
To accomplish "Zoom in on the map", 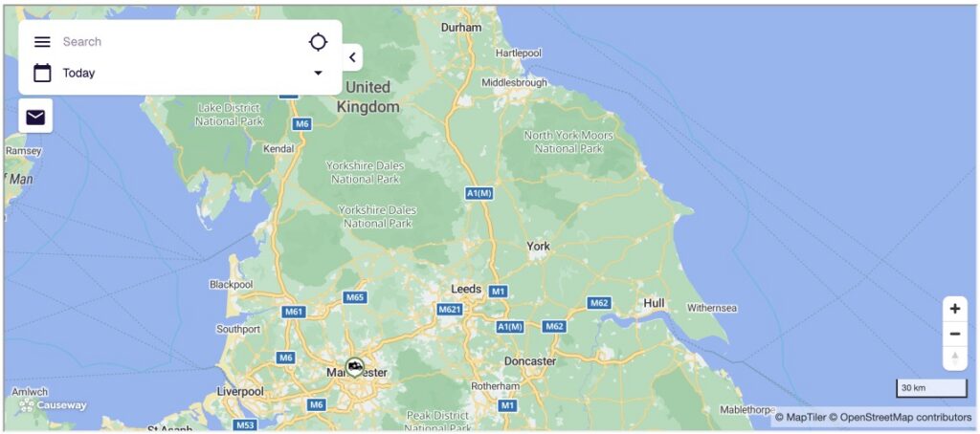I will point(955,309).
